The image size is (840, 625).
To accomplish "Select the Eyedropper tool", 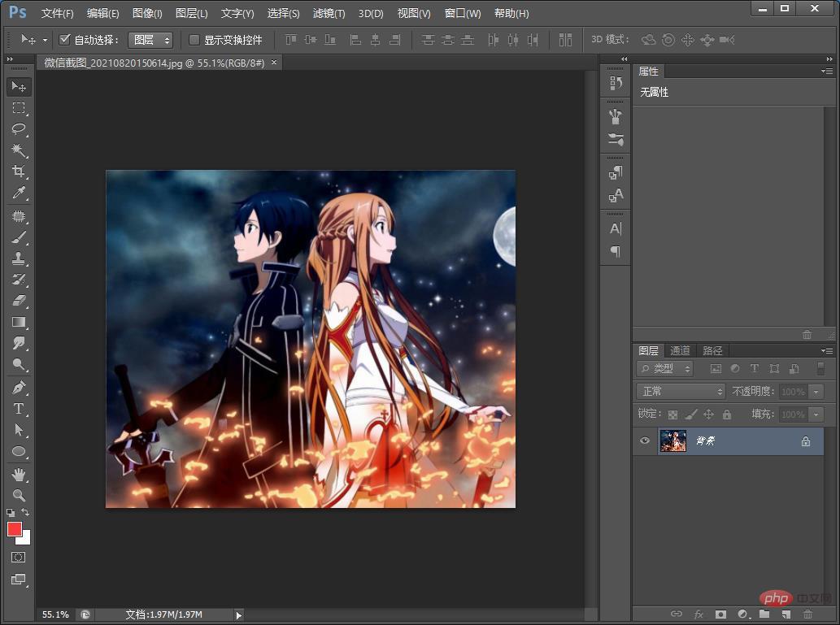I will click(x=19, y=193).
